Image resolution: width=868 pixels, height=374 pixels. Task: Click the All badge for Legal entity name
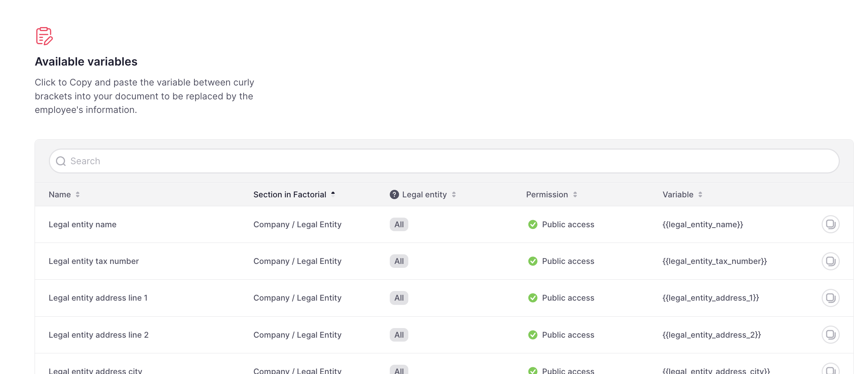click(x=399, y=224)
